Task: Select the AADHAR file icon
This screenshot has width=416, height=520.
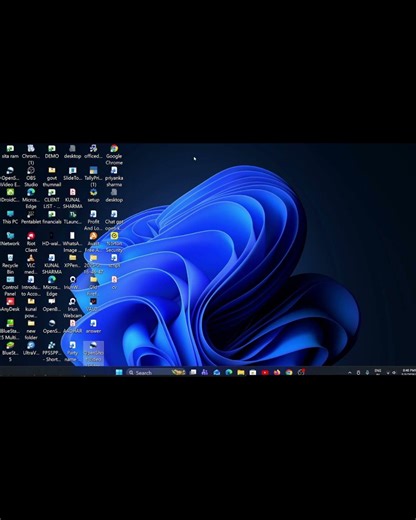Action: [x=72, y=327]
